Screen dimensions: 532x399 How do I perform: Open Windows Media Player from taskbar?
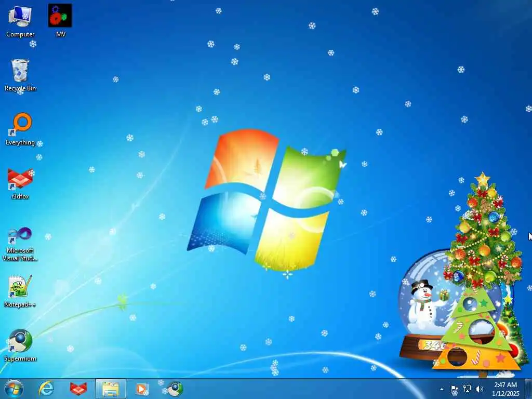click(141, 389)
